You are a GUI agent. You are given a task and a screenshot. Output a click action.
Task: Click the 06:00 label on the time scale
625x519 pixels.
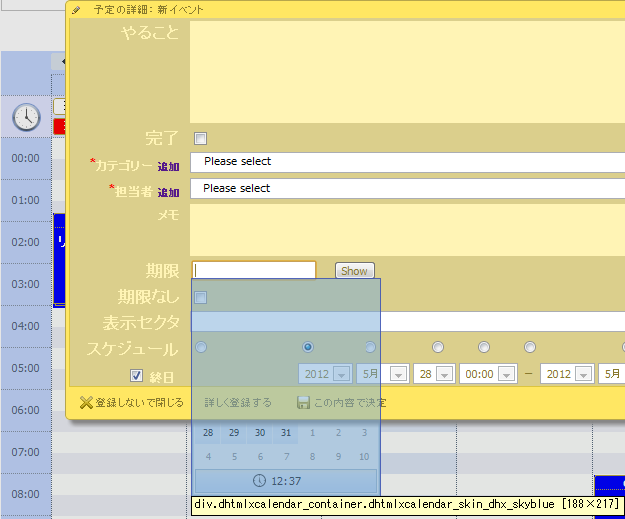(x=26, y=410)
